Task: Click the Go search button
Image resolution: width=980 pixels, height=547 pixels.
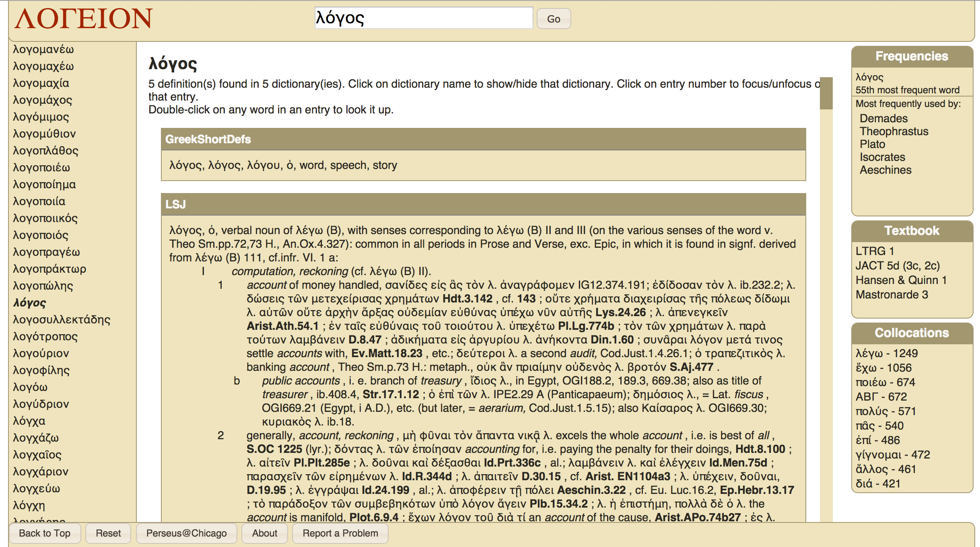Action: [x=553, y=19]
